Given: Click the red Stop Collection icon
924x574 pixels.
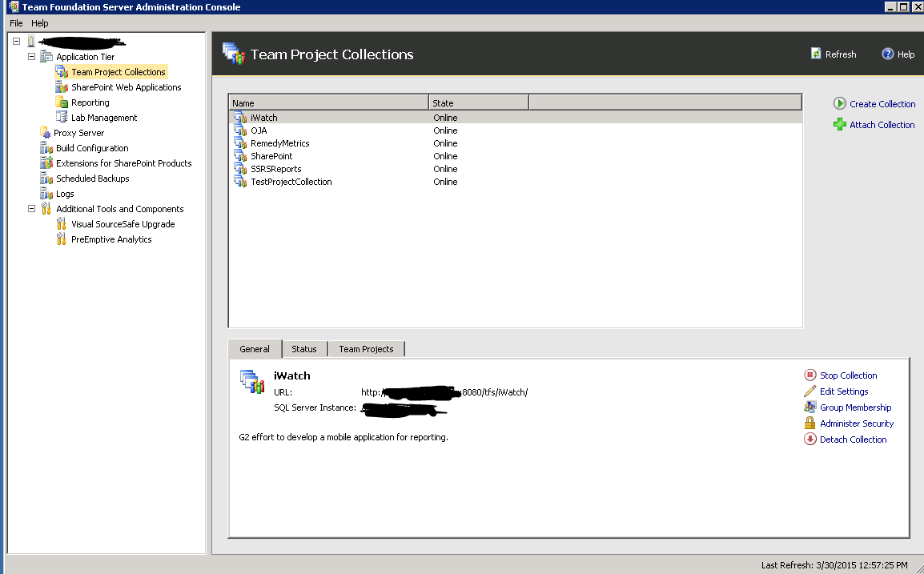Looking at the screenshot, I should pyautogui.click(x=810, y=375).
